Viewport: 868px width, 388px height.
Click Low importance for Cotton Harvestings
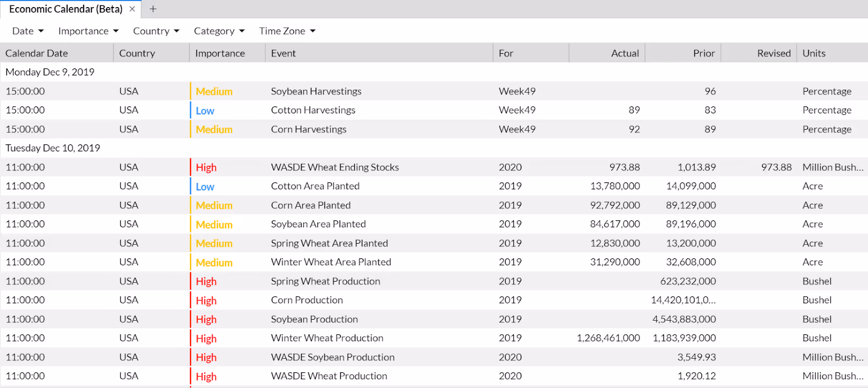[205, 111]
